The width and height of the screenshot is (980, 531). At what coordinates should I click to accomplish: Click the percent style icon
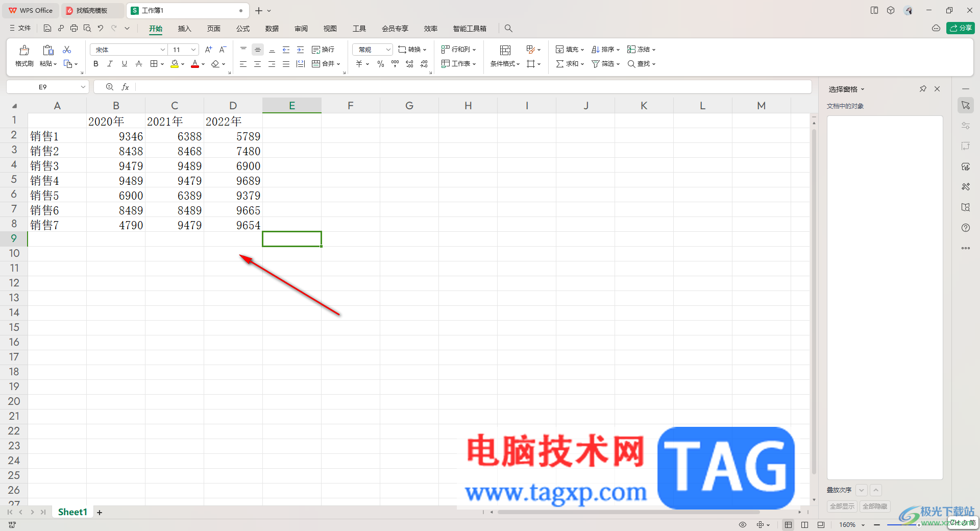[x=381, y=64]
